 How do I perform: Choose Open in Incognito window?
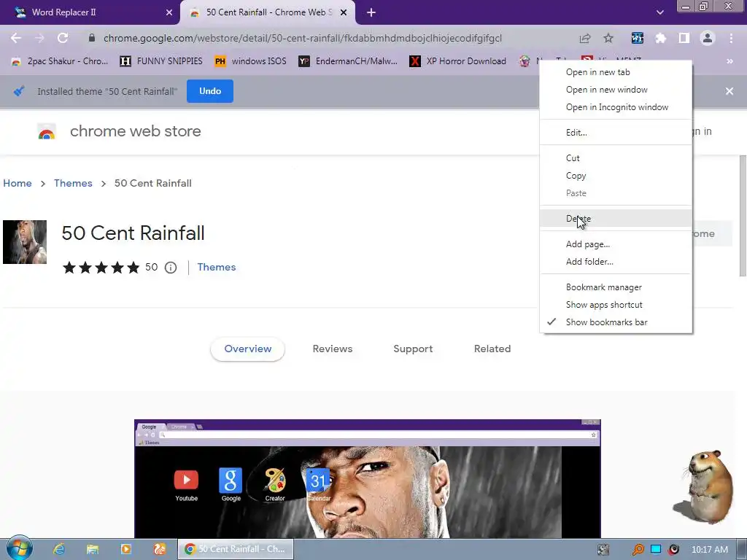[616, 107]
